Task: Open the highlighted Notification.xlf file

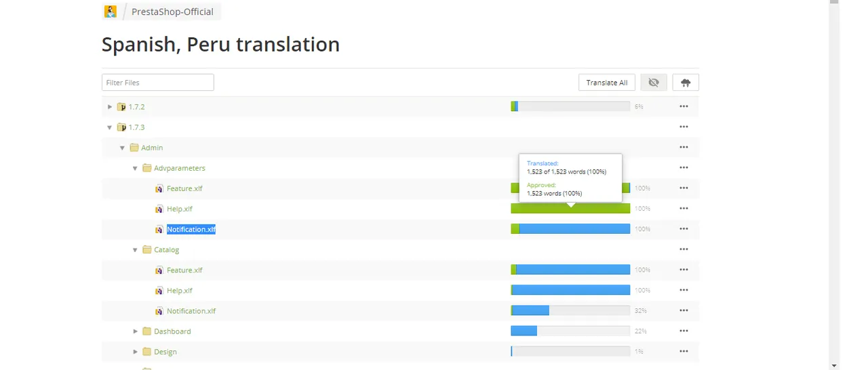Action: coord(191,229)
